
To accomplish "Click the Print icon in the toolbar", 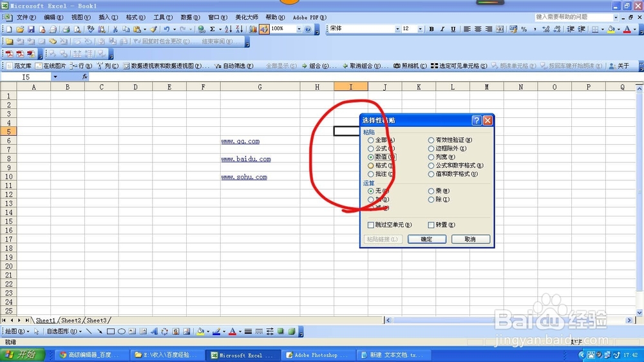I will pyautogui.click(x=66, y=29).
